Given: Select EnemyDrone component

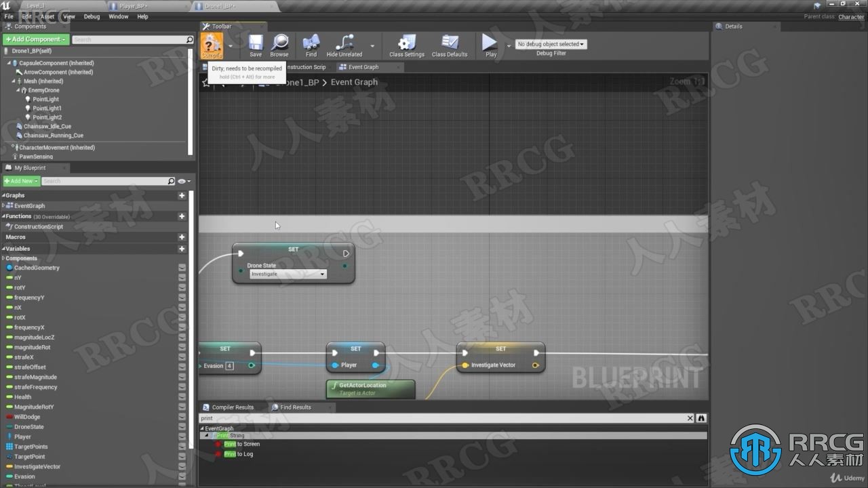Looking at the screenshot, I should click(43, 90).
